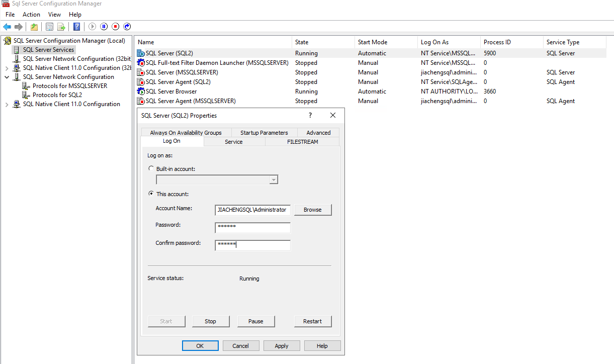The height and width of the screenshot is (364, 614).
Task: Stop the service using the red toolbar icon
Action: point(116,27)
